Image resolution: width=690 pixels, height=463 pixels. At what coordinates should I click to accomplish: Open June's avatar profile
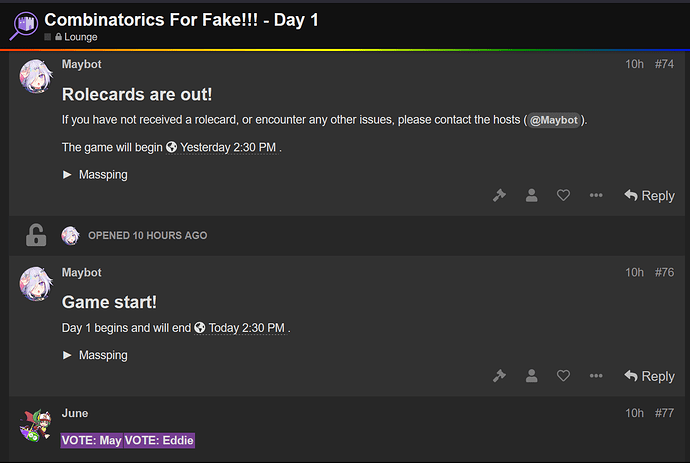click(36, 425)
